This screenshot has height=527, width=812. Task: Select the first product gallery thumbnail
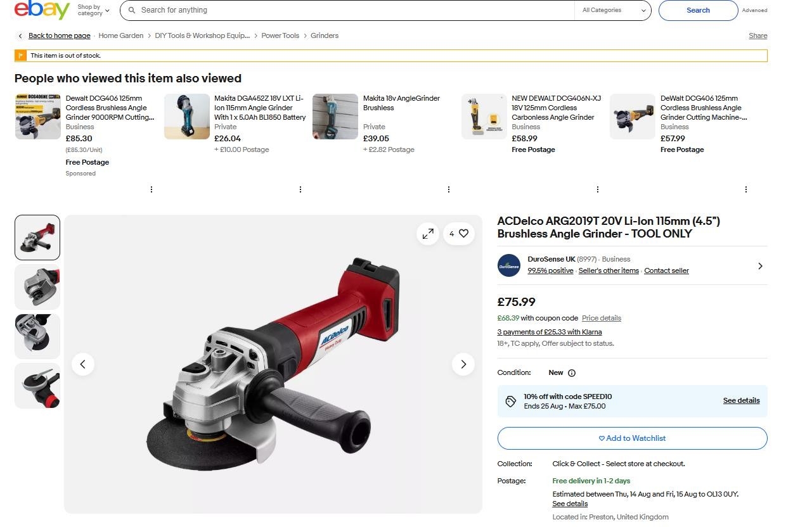click(37, 238)
